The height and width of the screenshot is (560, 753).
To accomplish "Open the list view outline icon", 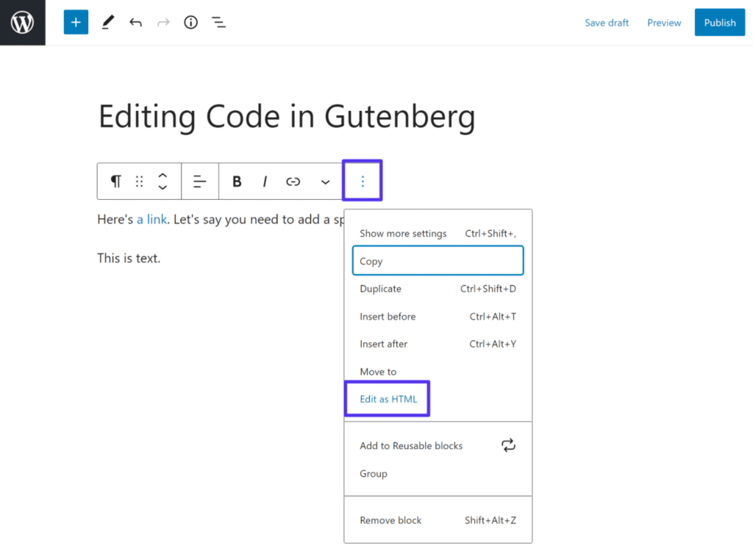I will point(218,22).
